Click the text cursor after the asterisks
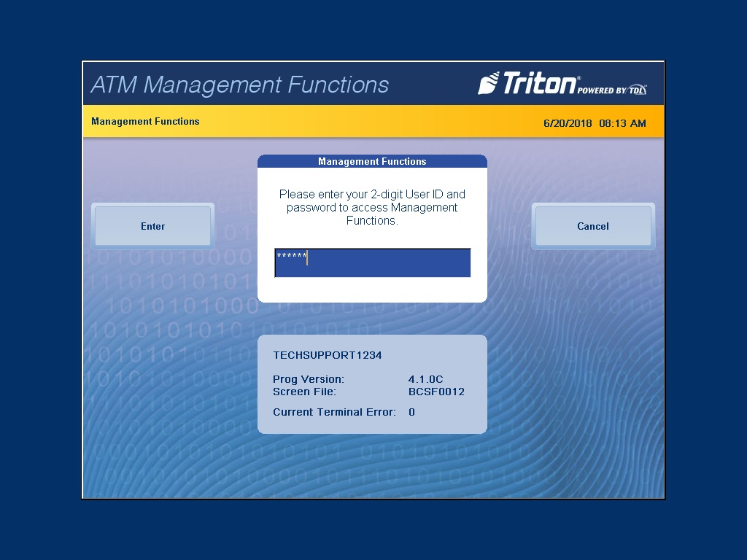The width and height of the screenshot is (747, 560). (307, 257)
